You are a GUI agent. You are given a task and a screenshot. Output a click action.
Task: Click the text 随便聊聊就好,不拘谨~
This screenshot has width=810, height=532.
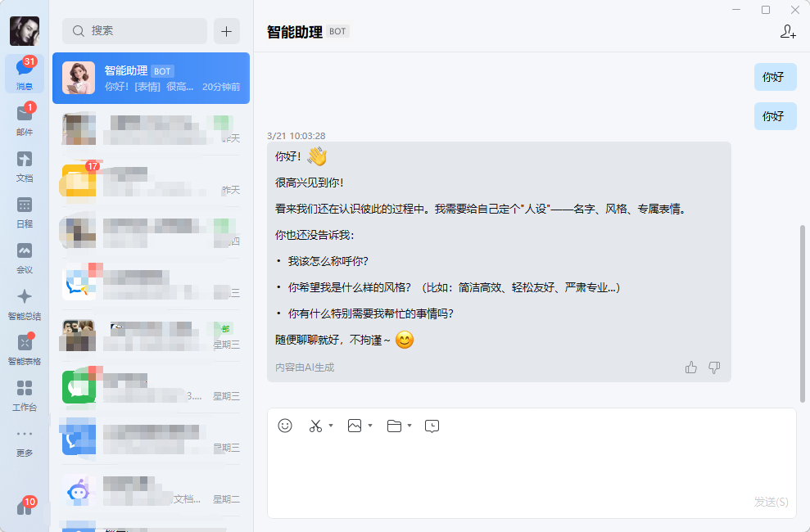click(x=333, y=340)
